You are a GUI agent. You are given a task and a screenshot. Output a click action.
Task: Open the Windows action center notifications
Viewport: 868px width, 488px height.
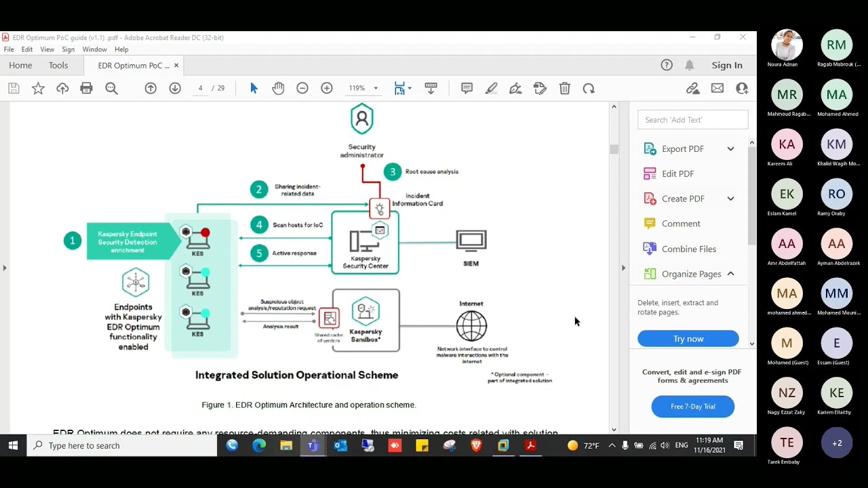[738, 445]
